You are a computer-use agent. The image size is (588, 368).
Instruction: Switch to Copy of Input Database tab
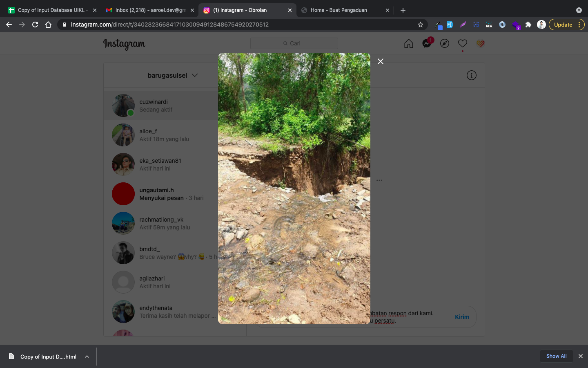tap(52, 10)
